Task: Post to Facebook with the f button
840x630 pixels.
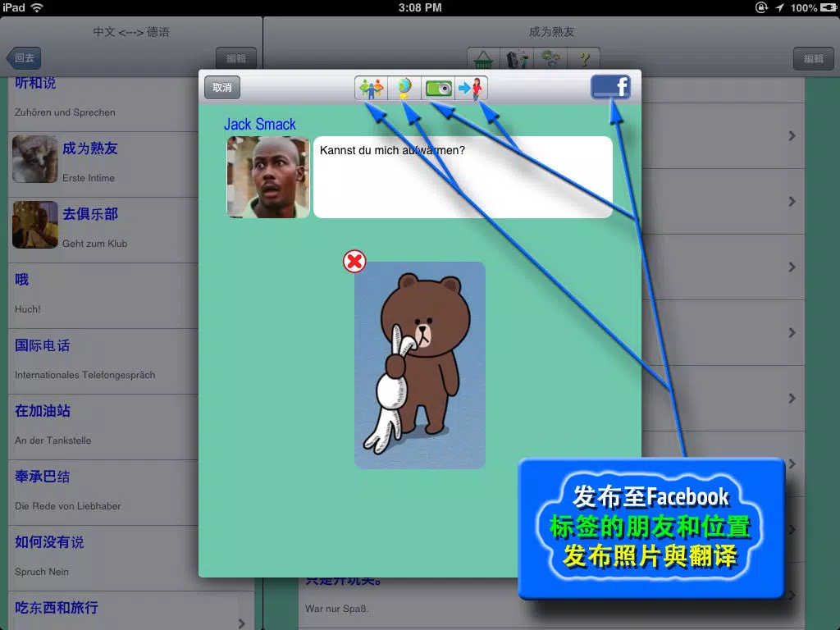Action: click(610, 87)
